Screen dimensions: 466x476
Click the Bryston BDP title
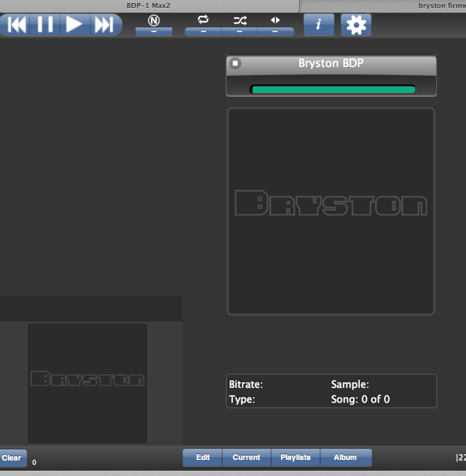[x=331, y=63]
